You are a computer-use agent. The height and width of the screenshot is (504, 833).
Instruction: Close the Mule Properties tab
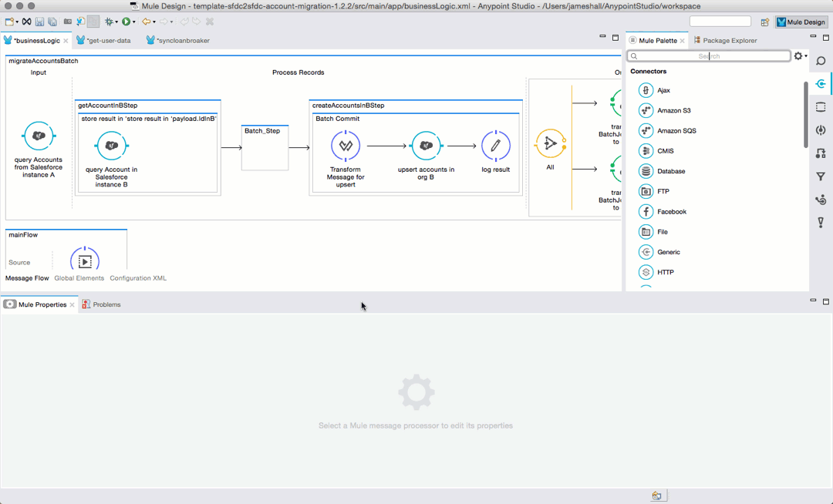pyautogui.click(x=73, y=304)
